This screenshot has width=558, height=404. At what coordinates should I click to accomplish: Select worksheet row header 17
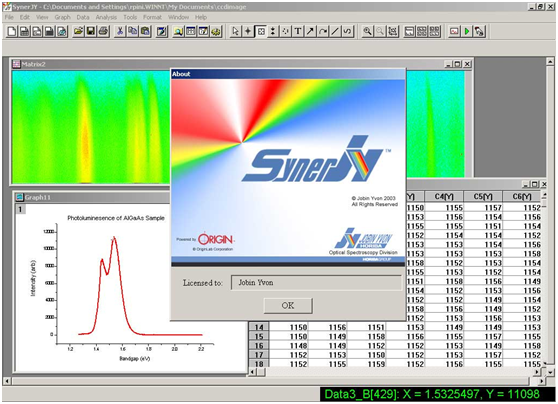click(x=259, y=355)
